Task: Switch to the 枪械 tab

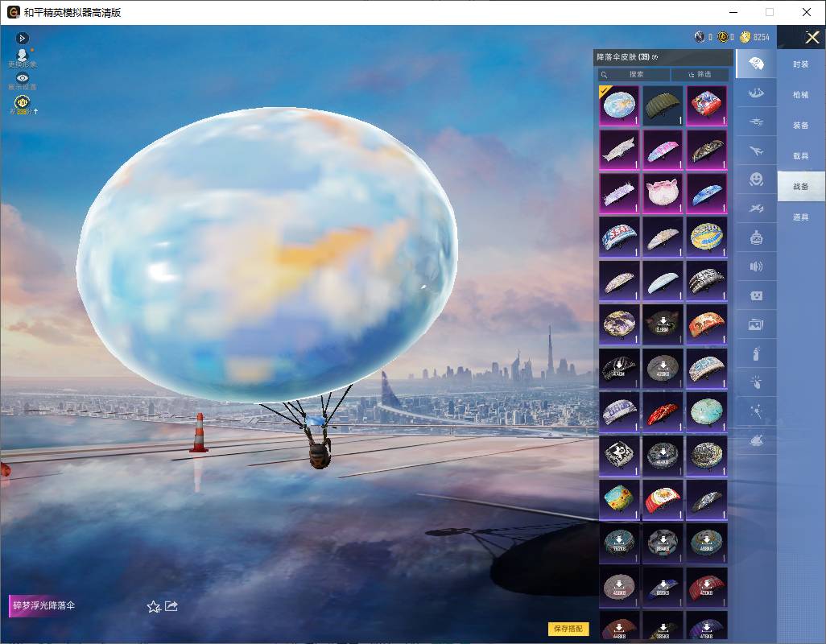Action: tap(801, 95)
